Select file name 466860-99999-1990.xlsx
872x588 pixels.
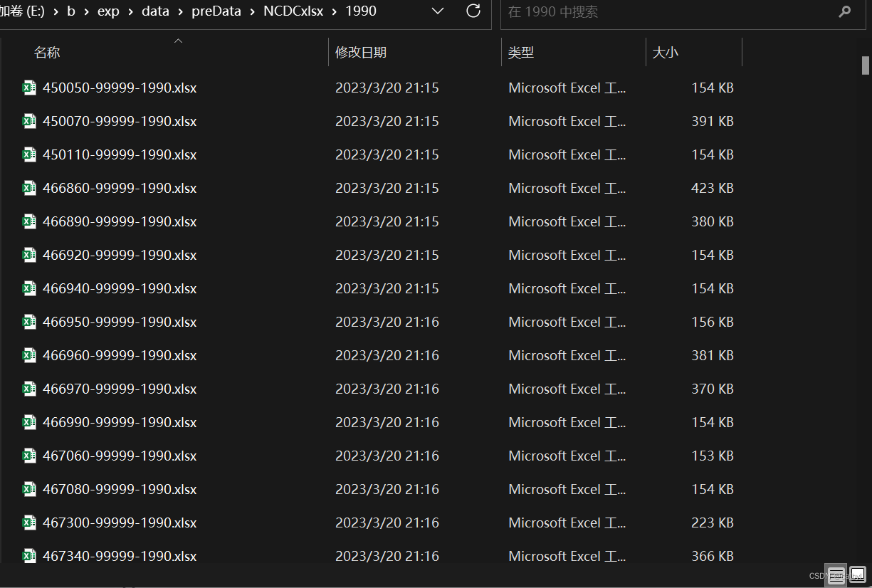point(120,189)
